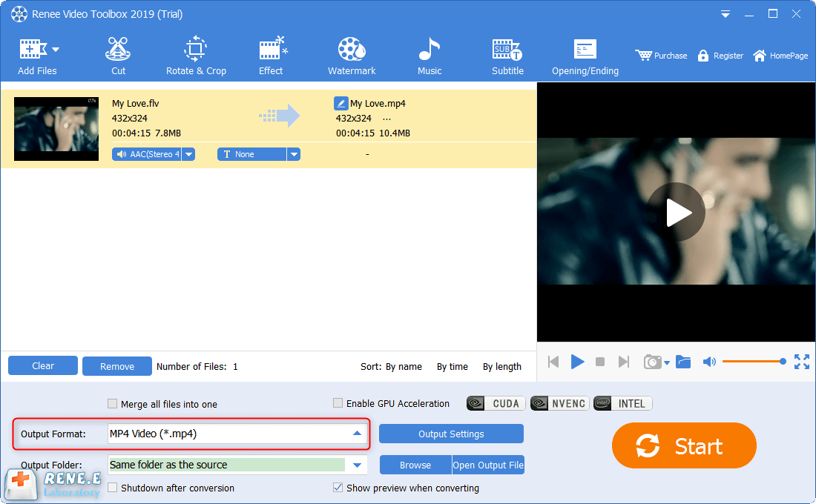
Task: Sort files By name
Action: (404, 367)
